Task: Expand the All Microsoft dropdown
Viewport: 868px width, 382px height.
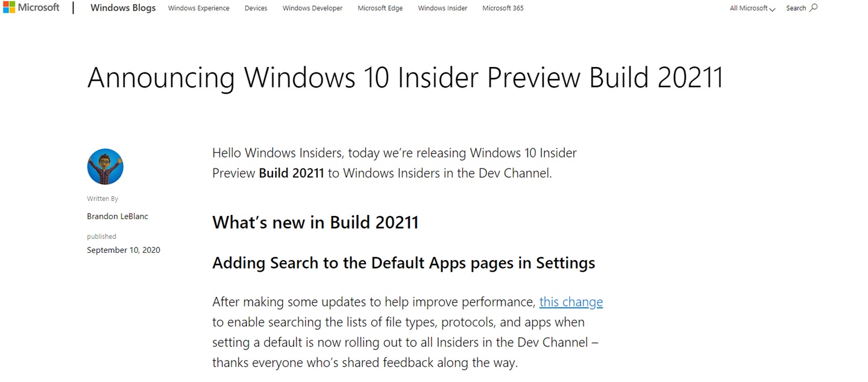Action: pyautogui.click(x=749, y=8)
